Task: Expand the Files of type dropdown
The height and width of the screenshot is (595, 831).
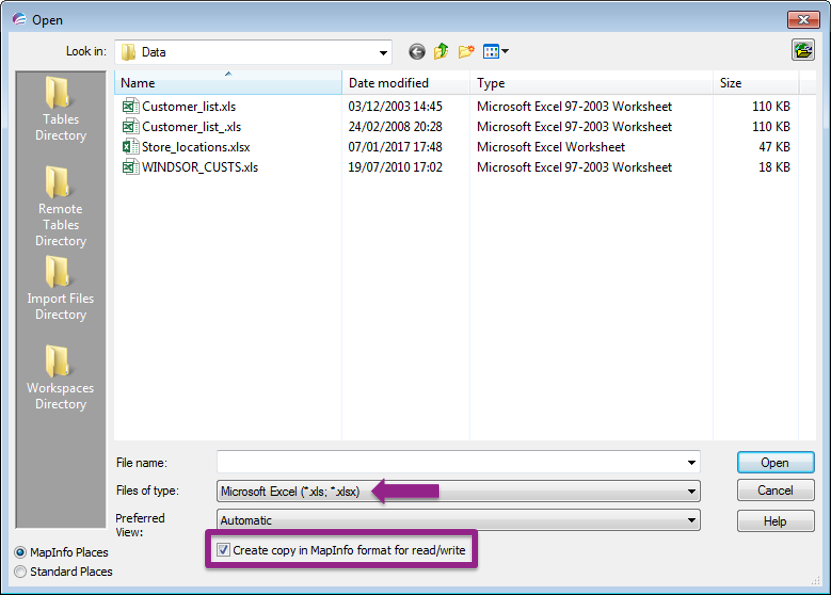Action: [691, 491]
